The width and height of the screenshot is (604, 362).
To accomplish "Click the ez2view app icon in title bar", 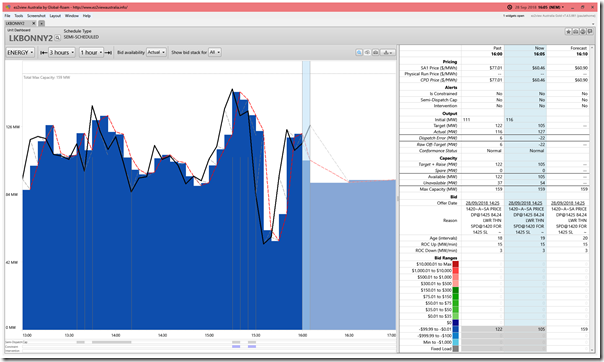I will (8, 7).
